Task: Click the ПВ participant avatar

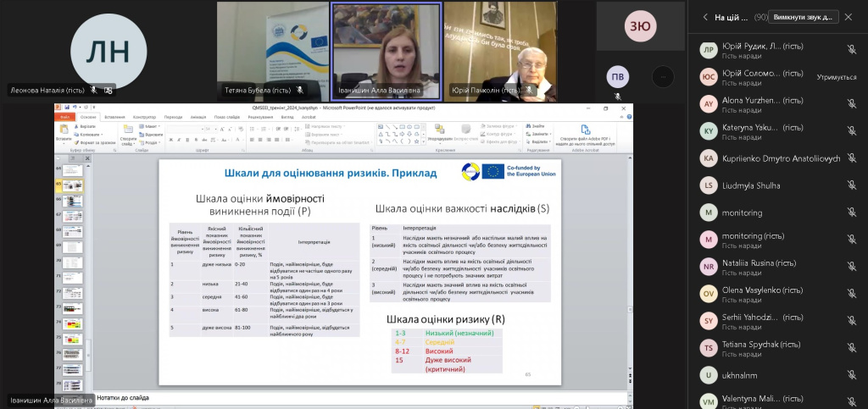Action: [618, 77]
